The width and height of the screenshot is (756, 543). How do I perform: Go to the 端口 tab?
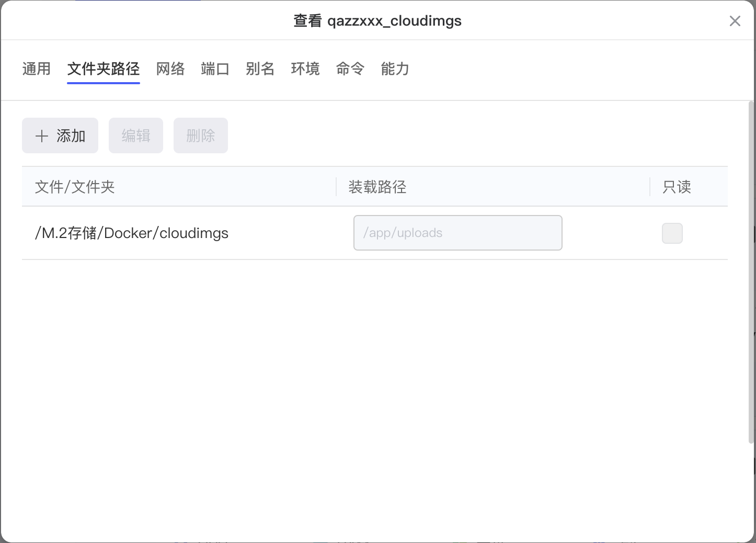[x=215, y=69]
